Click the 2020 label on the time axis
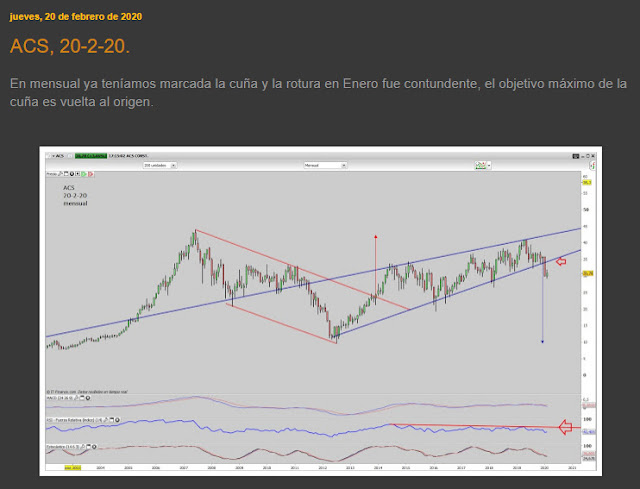The height and width of the screenshot is (489, 640). 544,468
